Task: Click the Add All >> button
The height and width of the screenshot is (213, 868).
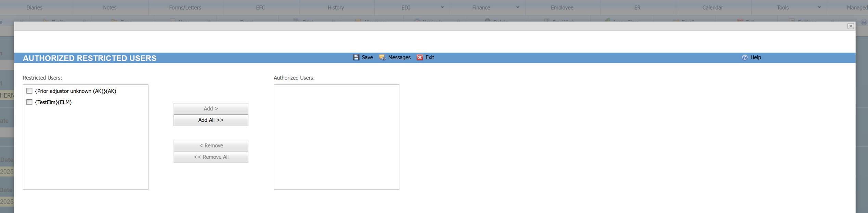Action: [211, 120]
